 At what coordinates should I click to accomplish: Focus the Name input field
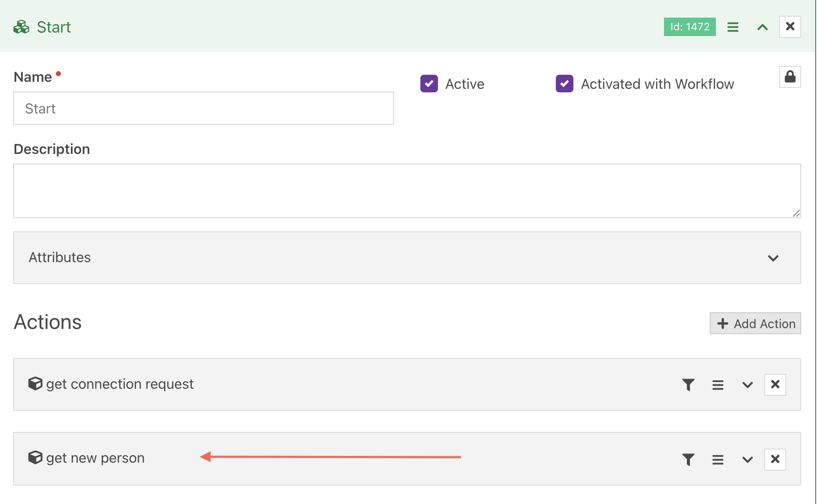click(204, 108)
